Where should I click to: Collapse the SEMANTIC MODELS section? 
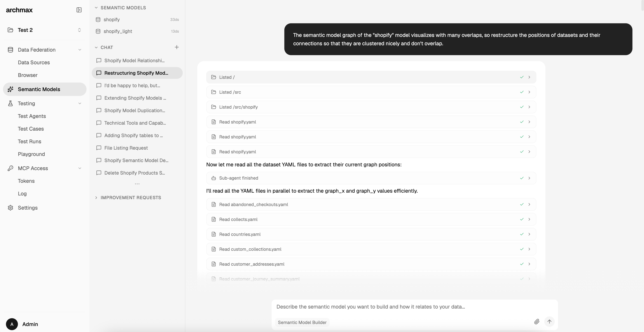tap(96, 7)
